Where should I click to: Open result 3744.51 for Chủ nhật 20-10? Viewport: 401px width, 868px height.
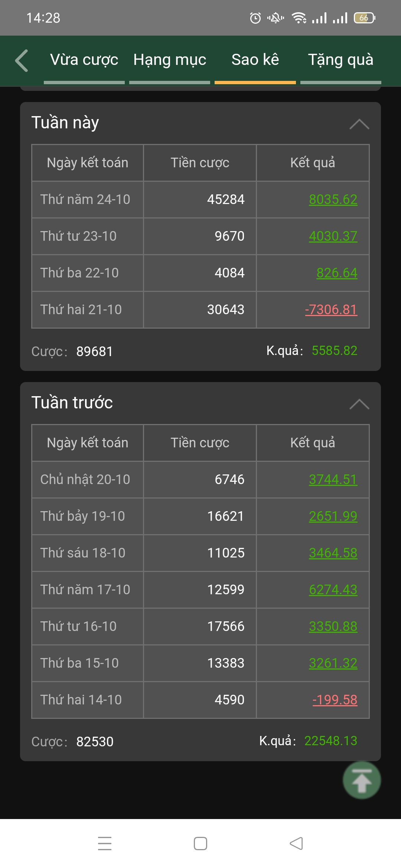click(333, 480)
